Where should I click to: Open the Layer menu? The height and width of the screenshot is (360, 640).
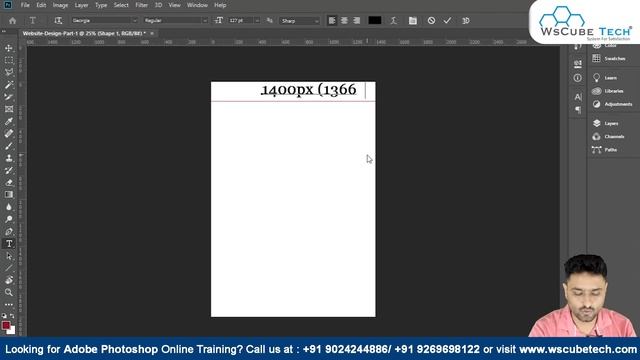coord(81,5)
